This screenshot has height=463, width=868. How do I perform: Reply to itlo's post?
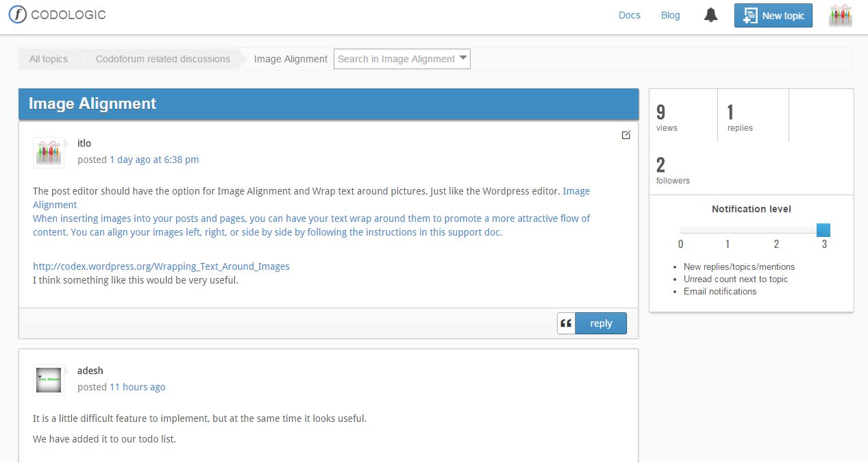[601, 323]
